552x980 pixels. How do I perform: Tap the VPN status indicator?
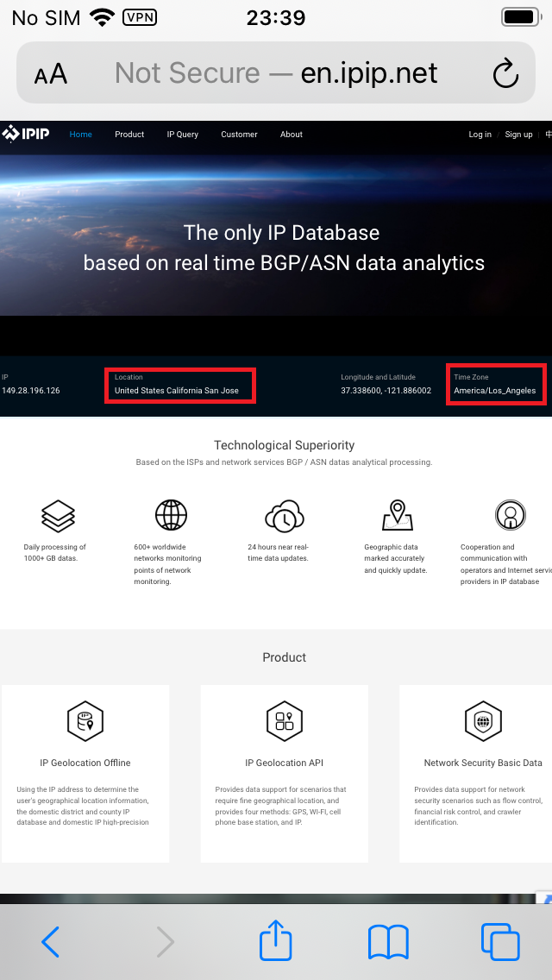[x=140, y=17]
